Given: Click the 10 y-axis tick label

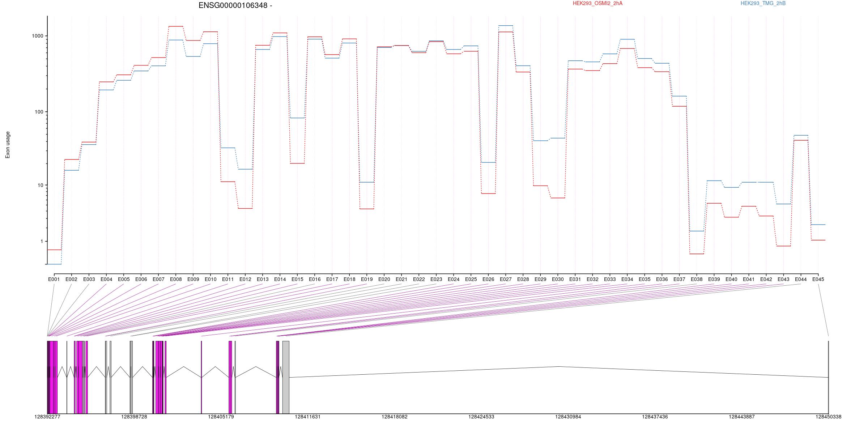Looking at the screenshot, I should [x=40, y=185].
